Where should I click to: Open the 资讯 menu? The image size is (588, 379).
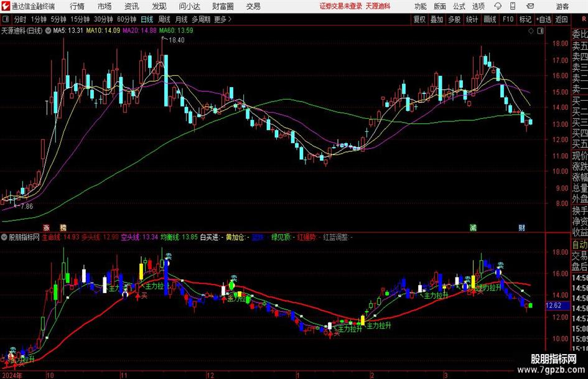pyautogui.click(x=132, y=6)
